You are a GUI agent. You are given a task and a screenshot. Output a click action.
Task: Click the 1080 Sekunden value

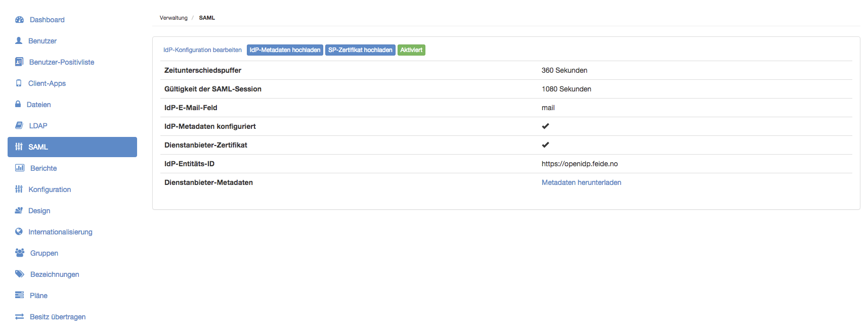(x=567, y=89)
